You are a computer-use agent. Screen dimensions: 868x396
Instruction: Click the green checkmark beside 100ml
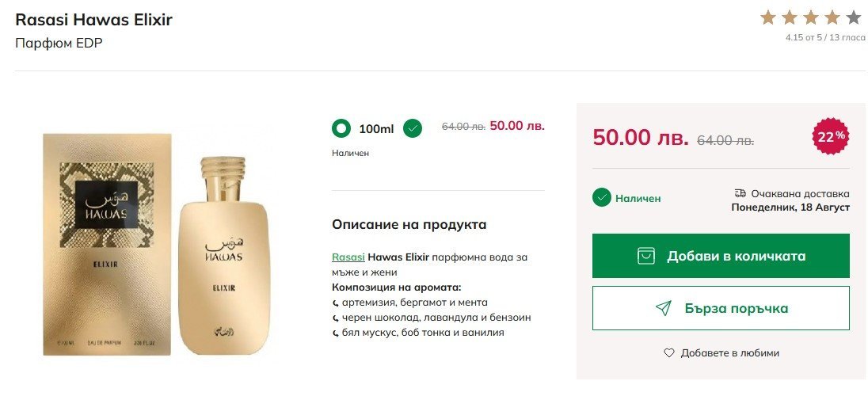click(x=412, y=128)
